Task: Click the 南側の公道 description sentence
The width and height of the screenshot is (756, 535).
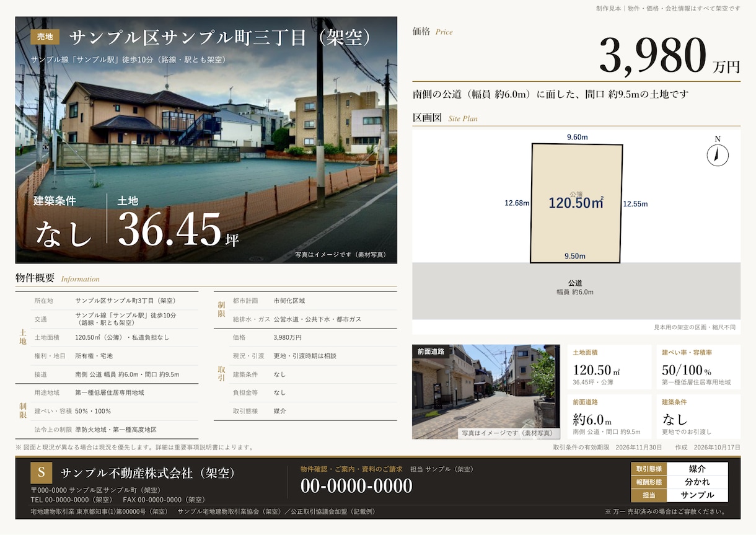Action: click(x=551, y=94)
